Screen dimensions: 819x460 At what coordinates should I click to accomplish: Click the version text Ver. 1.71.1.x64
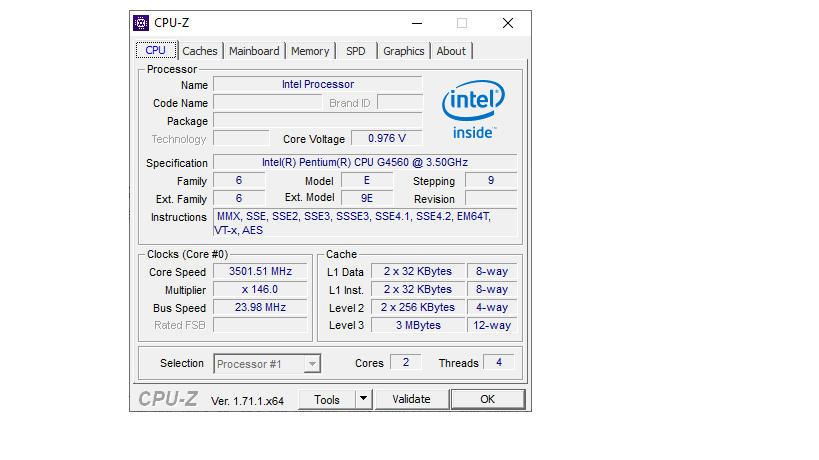click(x=247, y=401)
